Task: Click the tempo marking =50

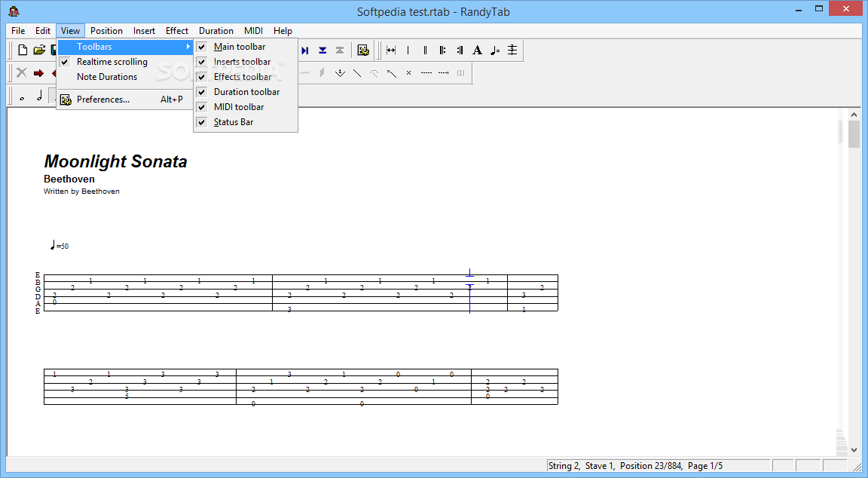Action: (60, 245)
